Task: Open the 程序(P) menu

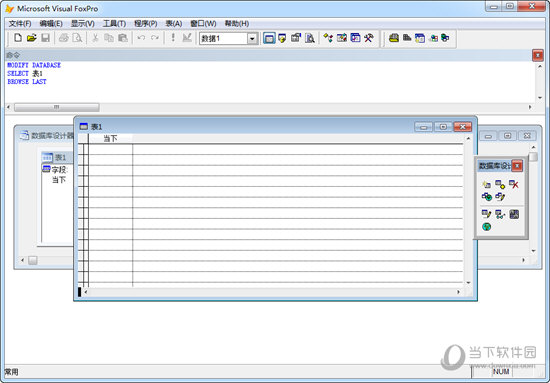Action: click(x=146, y=23)
